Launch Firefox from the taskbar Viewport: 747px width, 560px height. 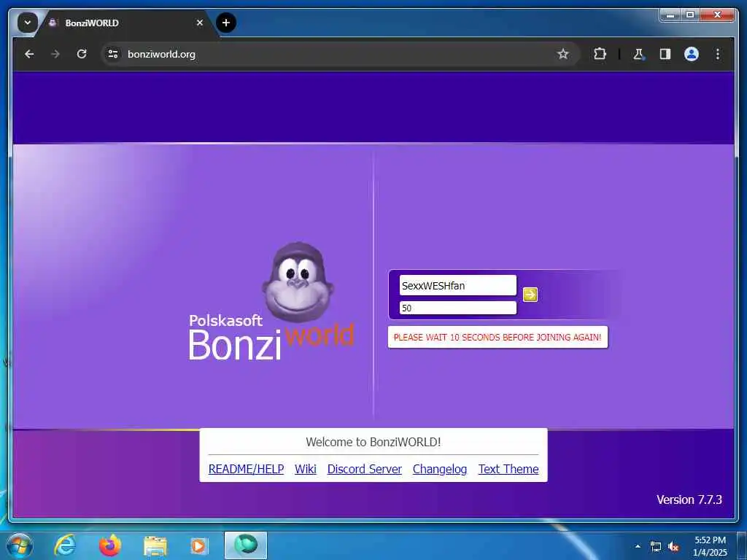coord(110,545)
